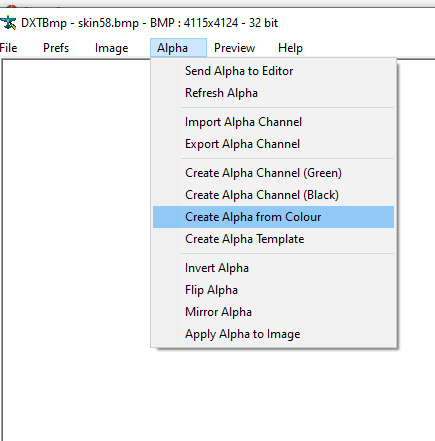Click the DXTBmp application icon in title bar
Screen dimensions: 435x441
click(8, 23)
